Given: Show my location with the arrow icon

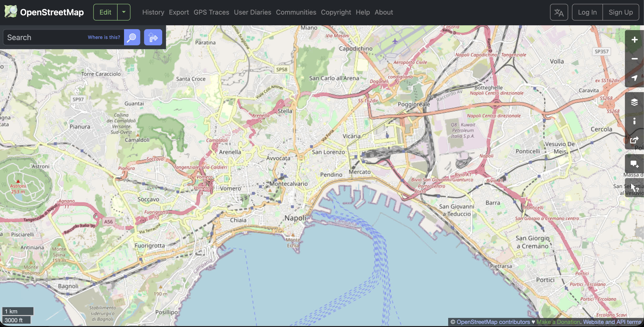Looking at the screenshot, I should click(634, 78).
